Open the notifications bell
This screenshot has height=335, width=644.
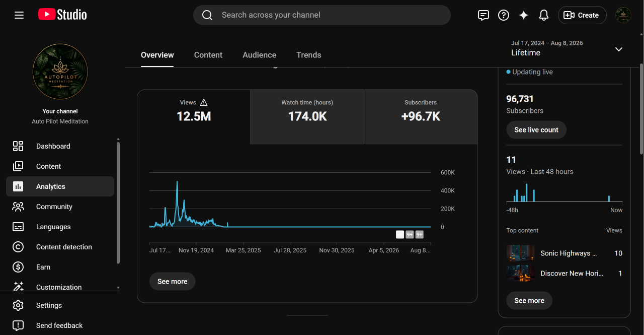click(543, 15)
